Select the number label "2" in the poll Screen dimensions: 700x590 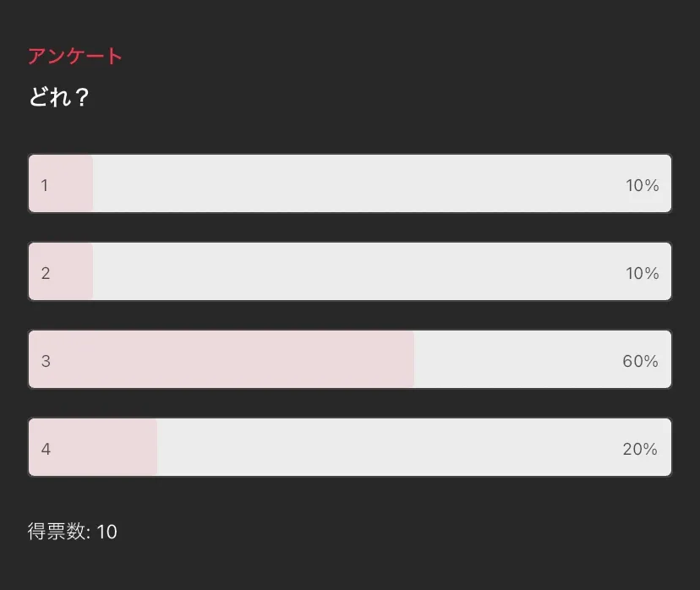46,273
